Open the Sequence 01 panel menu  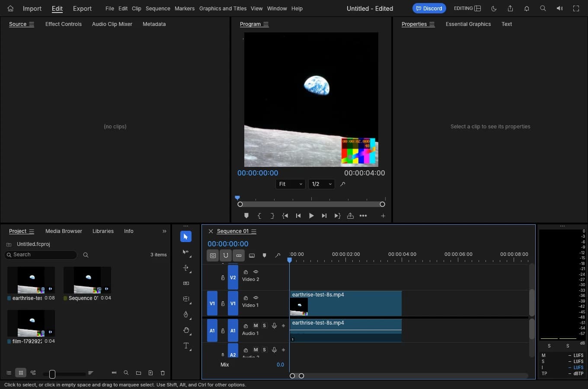point(254,231)
